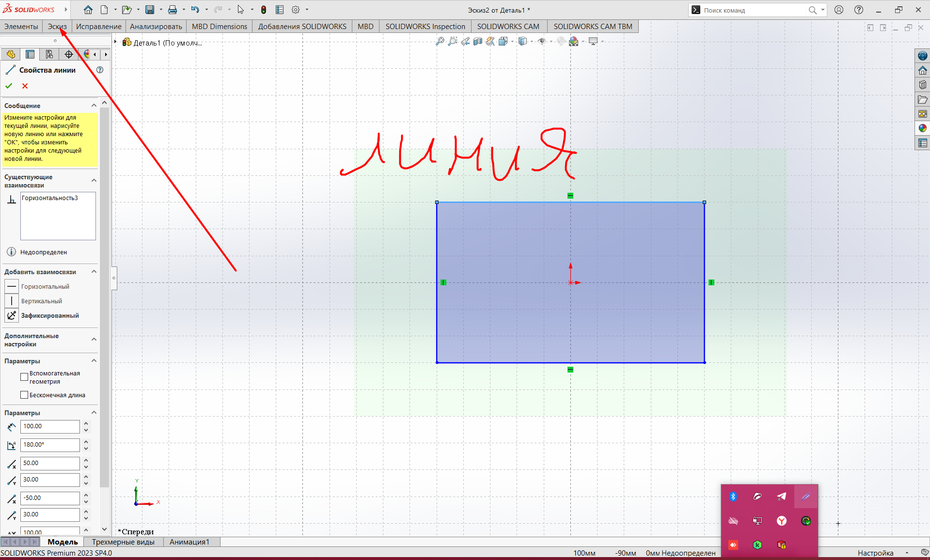Open the command search dropdown arrow

pos(823,10)
